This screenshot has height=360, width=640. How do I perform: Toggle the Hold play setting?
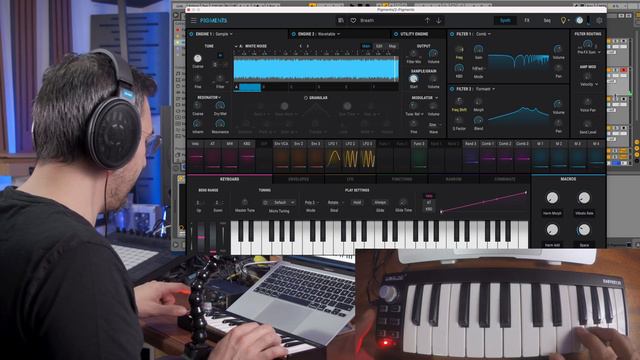[357, 202]
